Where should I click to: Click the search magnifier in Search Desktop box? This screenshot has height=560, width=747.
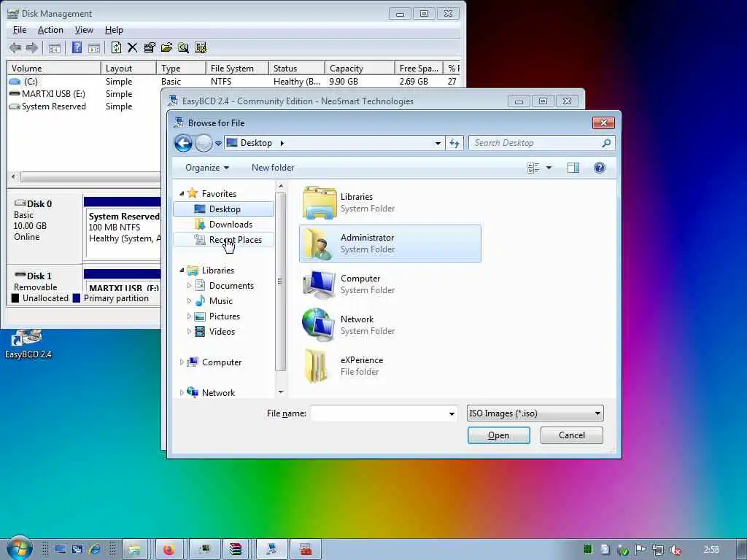tap(606, 143)
